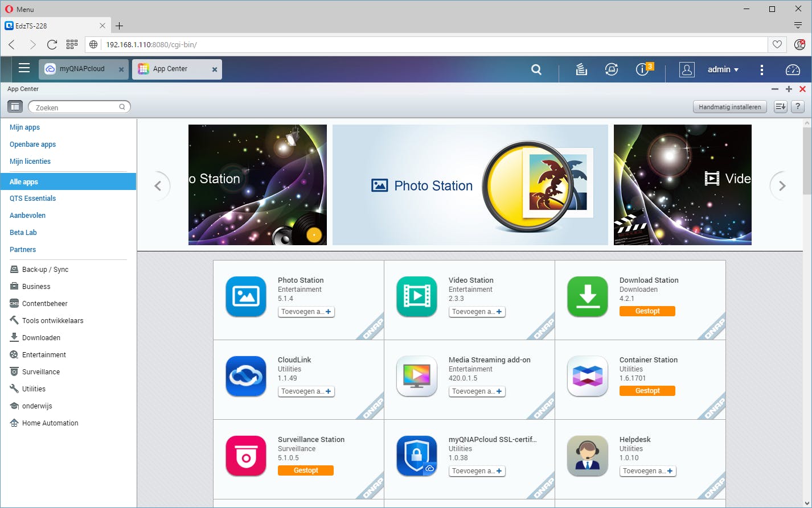Open Back-up / Sync category
This screenshot has height=508, width=812.
point(45,270)
